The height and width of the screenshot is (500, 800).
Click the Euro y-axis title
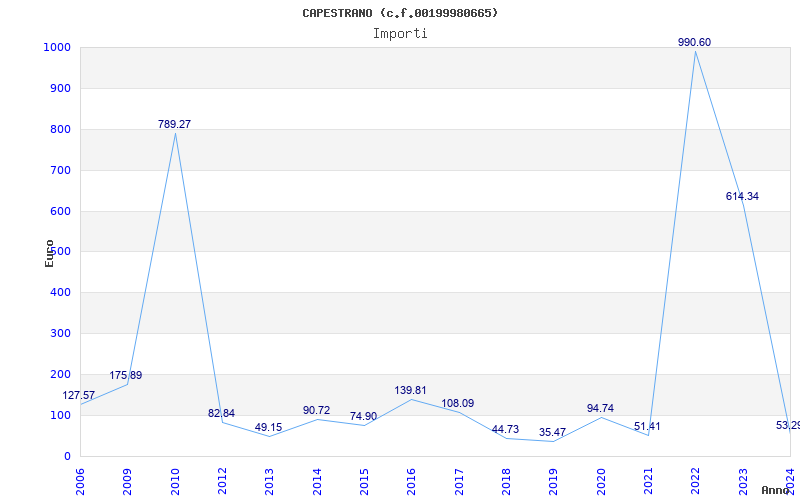click(x=49, y=254)
